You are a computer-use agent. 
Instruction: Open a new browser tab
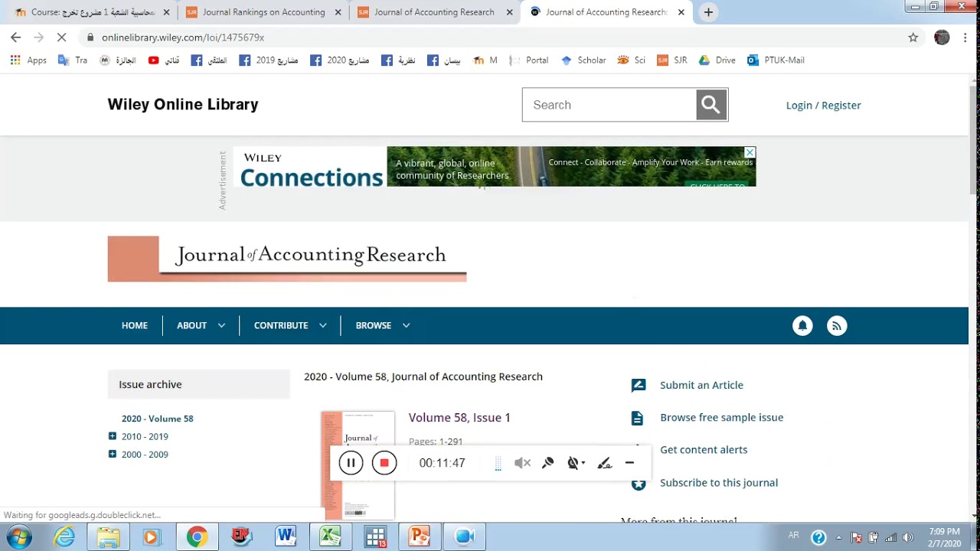point(708,12)
